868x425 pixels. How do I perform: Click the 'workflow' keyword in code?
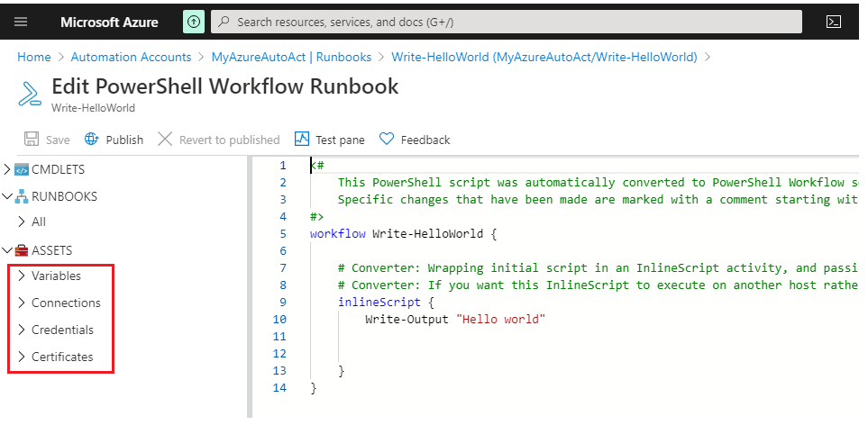click(338, 234)
